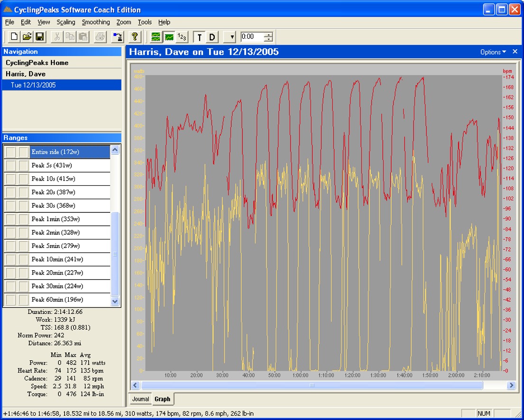Open help with the question mark icon
This screenshot has width=524, height=420.
point(135,37)
